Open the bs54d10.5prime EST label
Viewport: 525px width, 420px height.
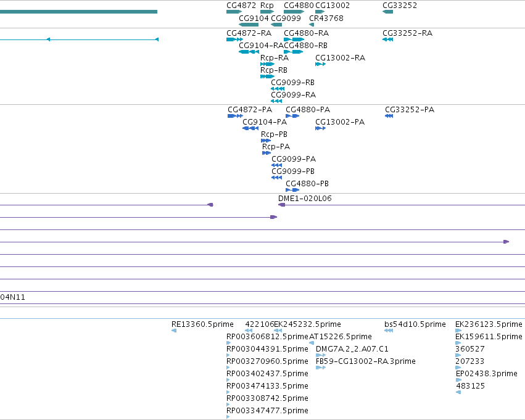coord(415,324)
